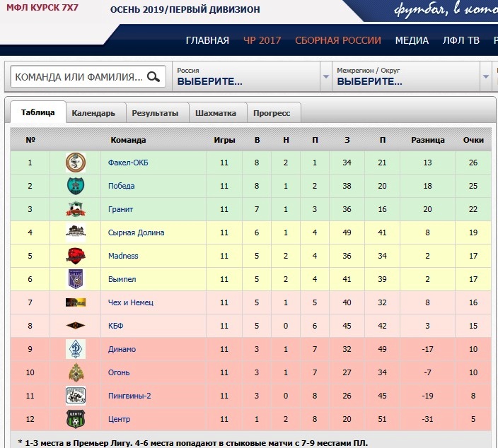Go to the Главная menu page
This screenshot has height=448, width=498.
[207, 40]
